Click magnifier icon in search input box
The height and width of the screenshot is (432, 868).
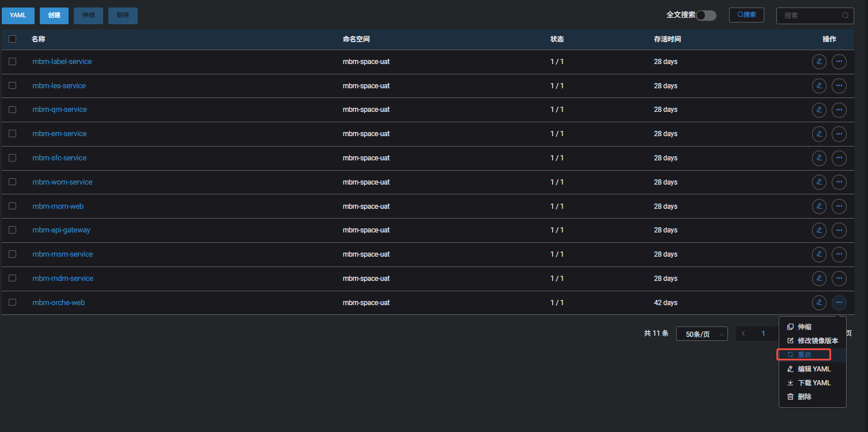click(846, 16)
